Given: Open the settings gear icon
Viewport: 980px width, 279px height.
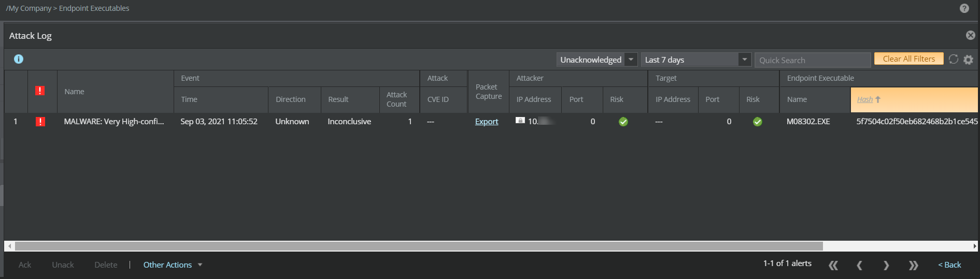Looking at the screenshot, I should (x=968, y=60).
